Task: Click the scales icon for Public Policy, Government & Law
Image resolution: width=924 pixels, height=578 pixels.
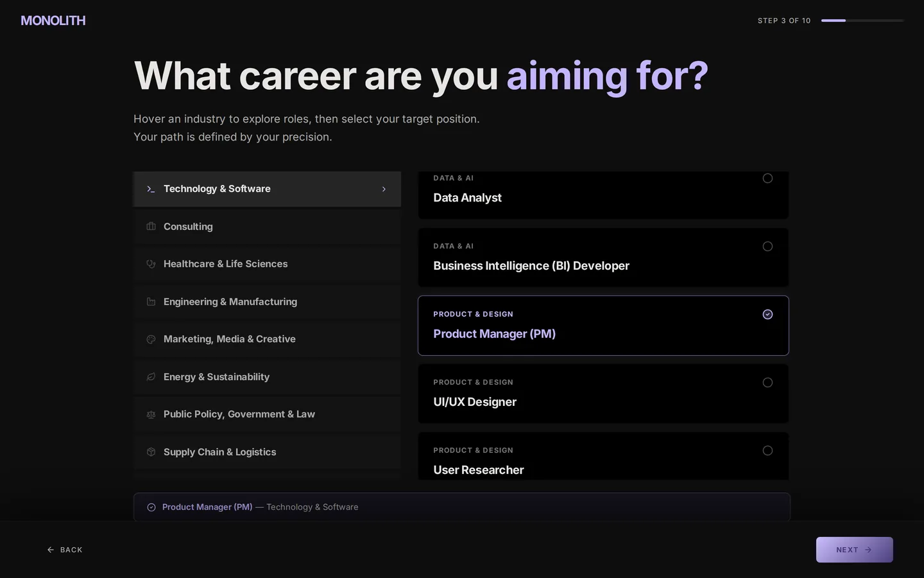Action: click(x=151, y=414)
